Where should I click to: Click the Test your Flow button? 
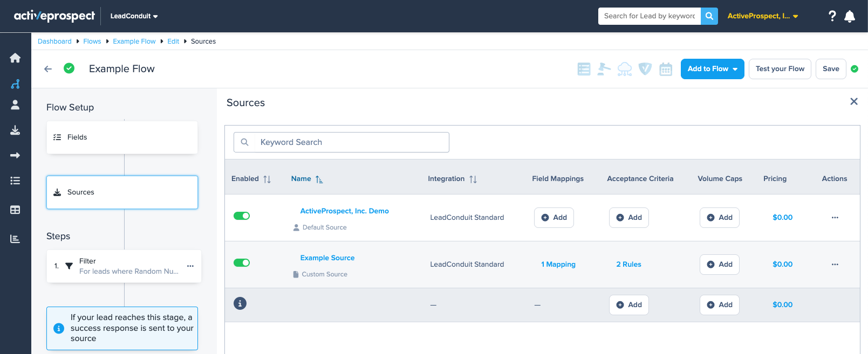[780, 69]
